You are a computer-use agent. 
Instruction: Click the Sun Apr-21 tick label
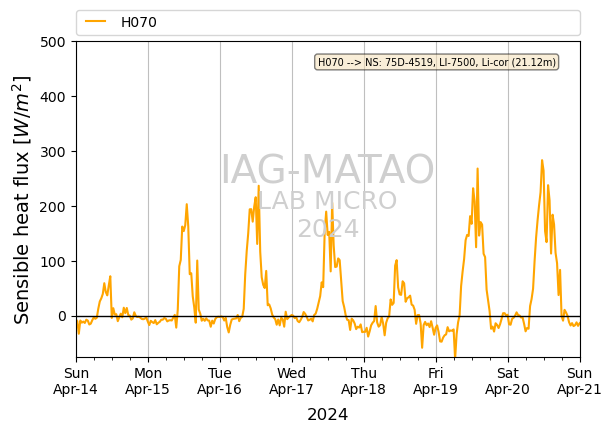click(580, 381)
